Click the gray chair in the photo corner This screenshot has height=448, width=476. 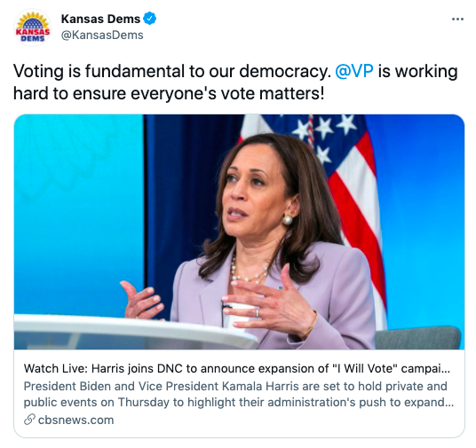tap(417, 338)
